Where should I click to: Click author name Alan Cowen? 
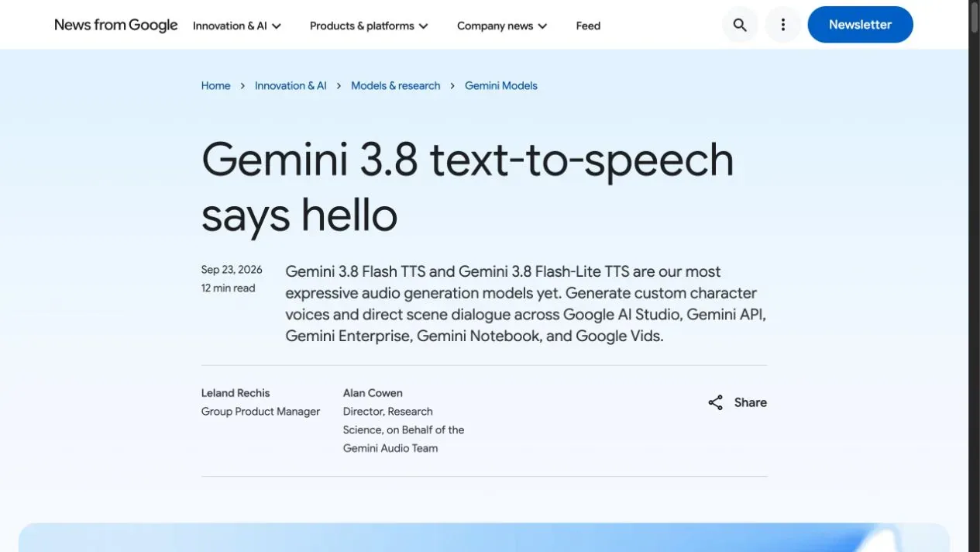point(373,393)
